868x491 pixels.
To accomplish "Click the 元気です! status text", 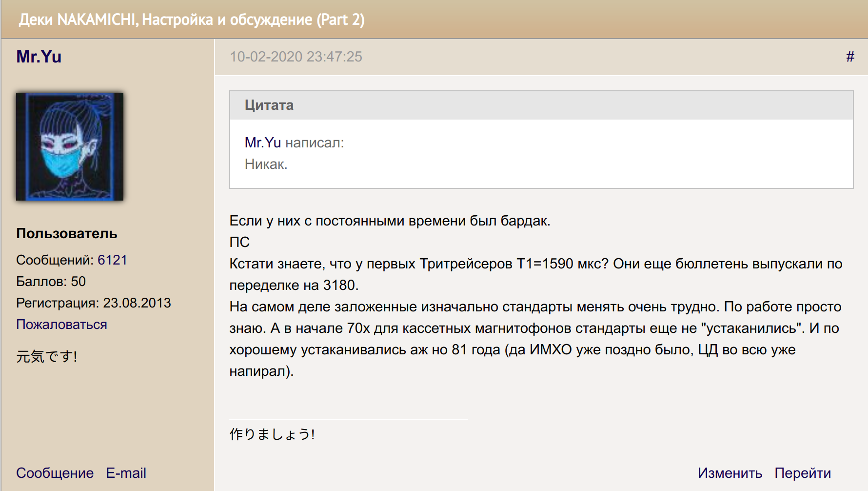I will [47, 356].
